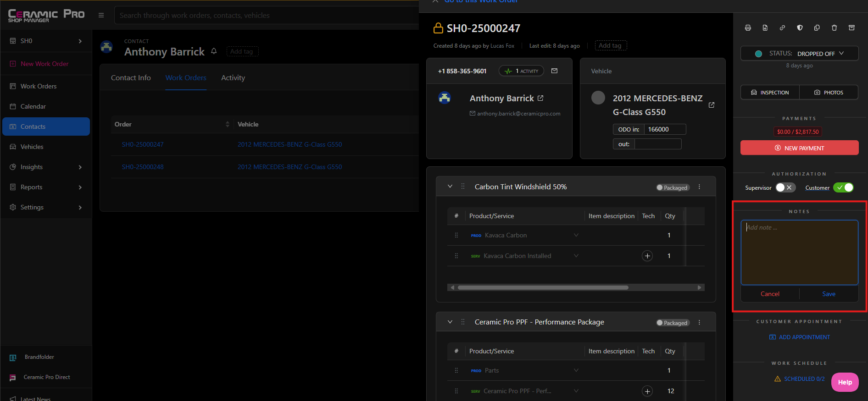Select Contacts in the sidebar

[x=46, y=126]
